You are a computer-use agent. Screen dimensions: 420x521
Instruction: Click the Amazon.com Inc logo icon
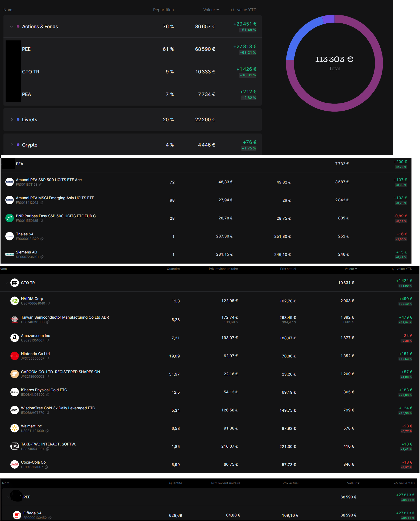15,338
